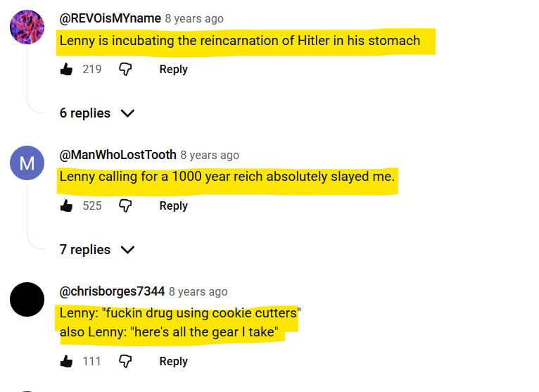Viewport: 539px width, 392px height.
Task: Dislike the comment by @ManWhoLostTooth
Action: (125, 206)
